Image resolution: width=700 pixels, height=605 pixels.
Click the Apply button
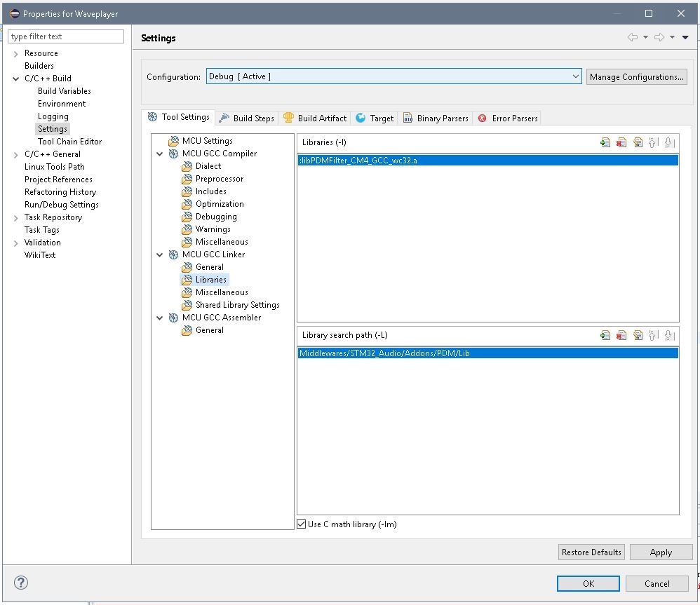661,552
